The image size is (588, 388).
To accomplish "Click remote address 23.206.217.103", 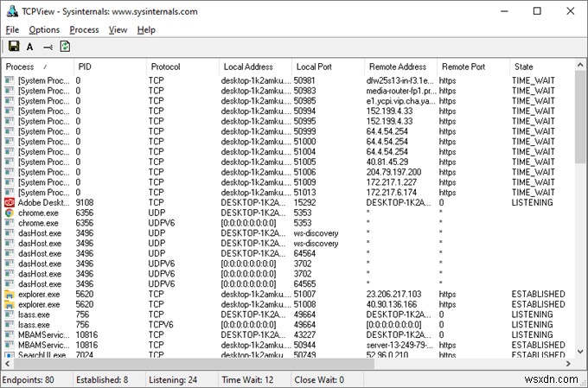I will (x=393, y=295).
